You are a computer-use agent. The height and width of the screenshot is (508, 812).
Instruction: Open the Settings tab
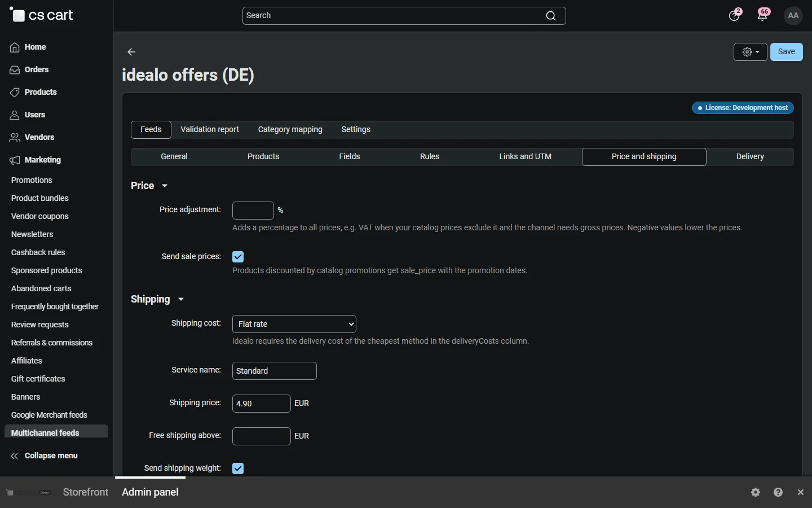click(356, 129)
